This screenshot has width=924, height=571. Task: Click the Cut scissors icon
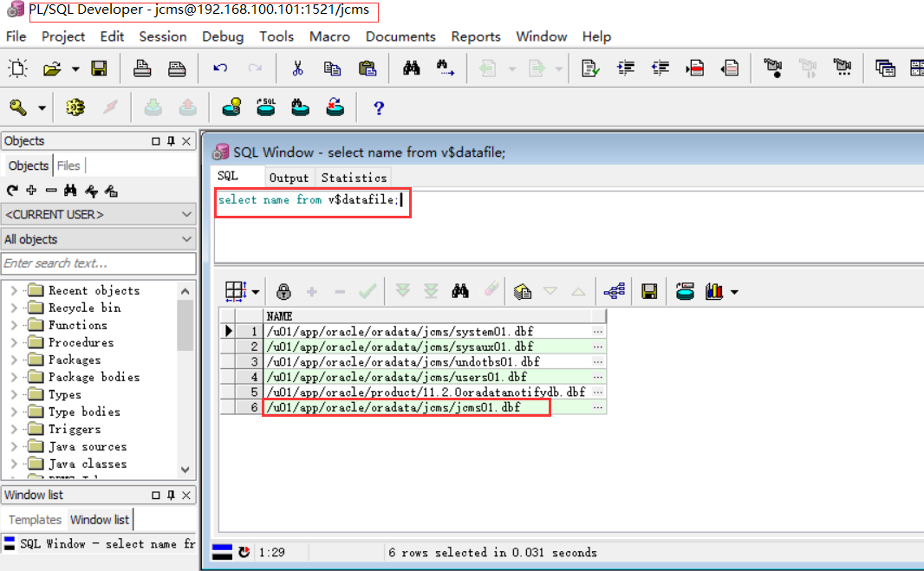[297, 68]
